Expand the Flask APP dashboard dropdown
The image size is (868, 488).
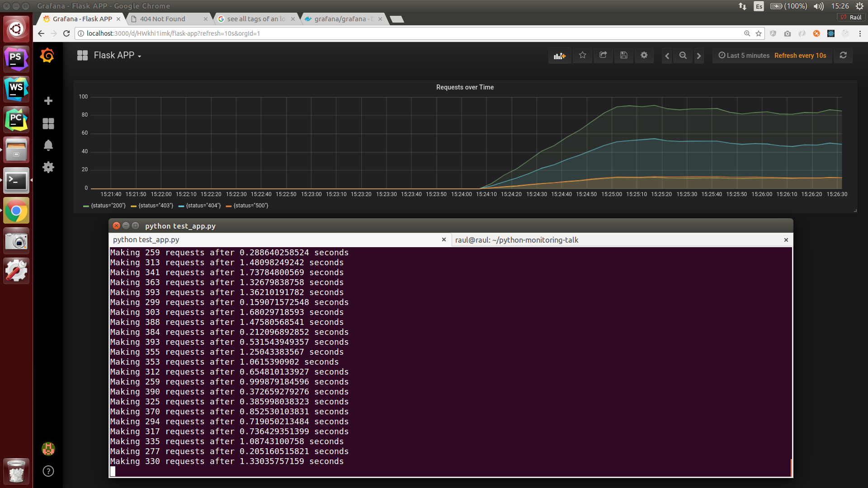(x=138, y=55)
